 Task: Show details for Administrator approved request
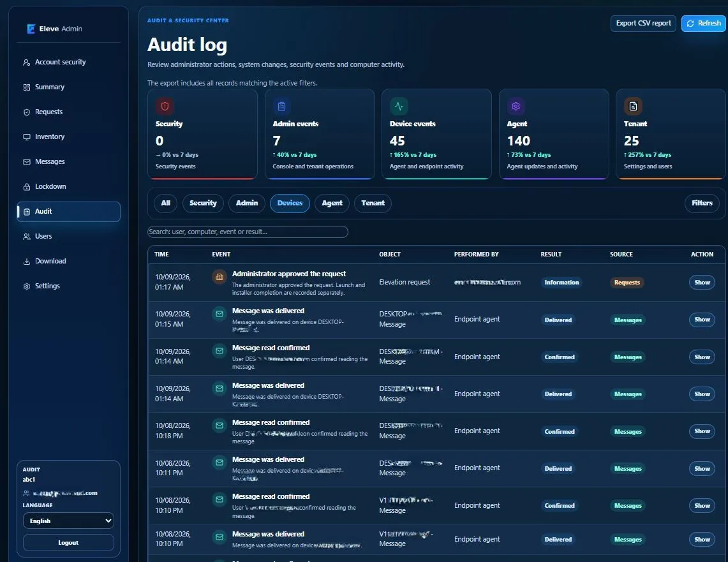coord(702,282)
